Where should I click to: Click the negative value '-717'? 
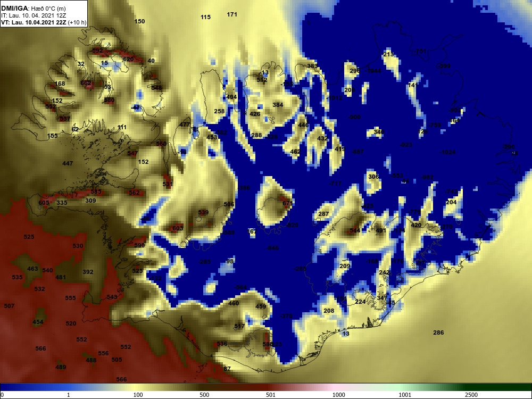[335, 184]
